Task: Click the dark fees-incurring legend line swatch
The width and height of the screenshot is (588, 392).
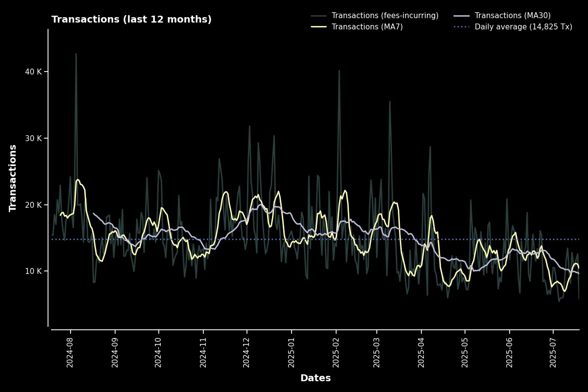Action: tap(318, 16)
